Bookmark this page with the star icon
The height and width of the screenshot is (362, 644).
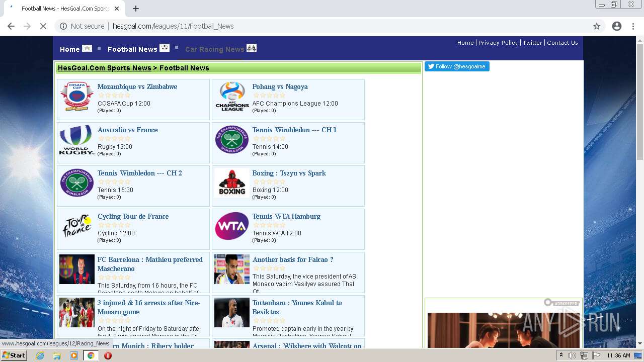tap(597, 26)
